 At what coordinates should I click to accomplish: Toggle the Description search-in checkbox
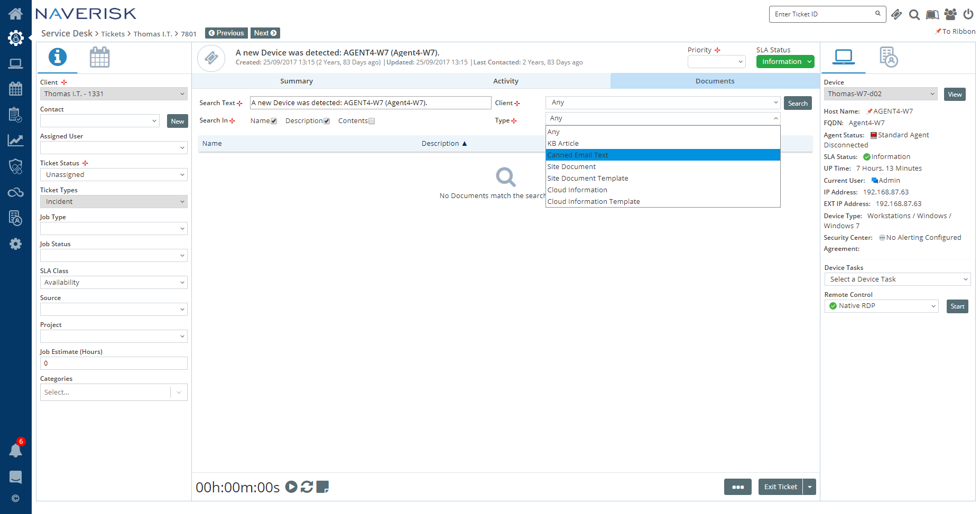[x=327, y=121]
